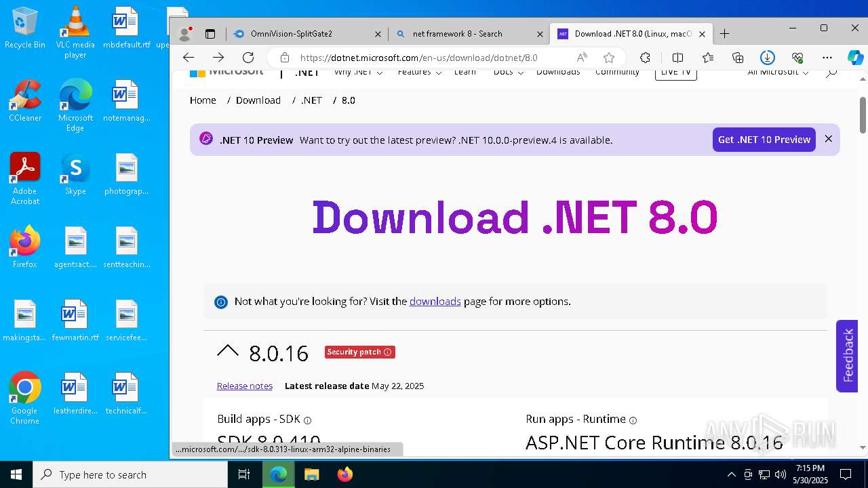This screenshot has height=488, width=868.
Task: Open photograp... image file on desktop
Action: (x=126, y=174)
